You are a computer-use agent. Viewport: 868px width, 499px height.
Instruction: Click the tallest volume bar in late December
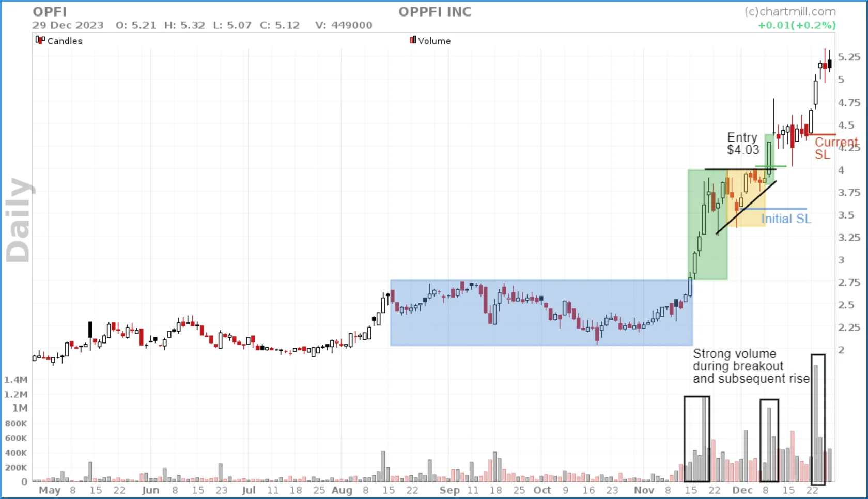coord(815,423)
